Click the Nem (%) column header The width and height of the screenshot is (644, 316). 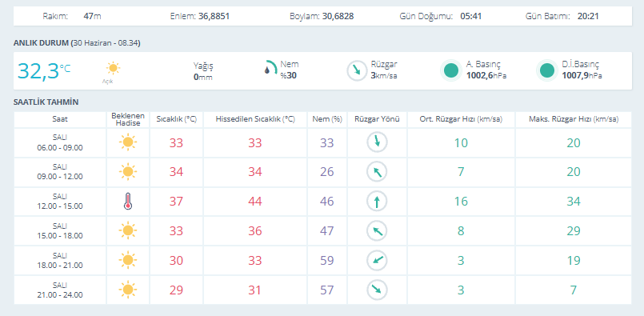tap(327, 119)
